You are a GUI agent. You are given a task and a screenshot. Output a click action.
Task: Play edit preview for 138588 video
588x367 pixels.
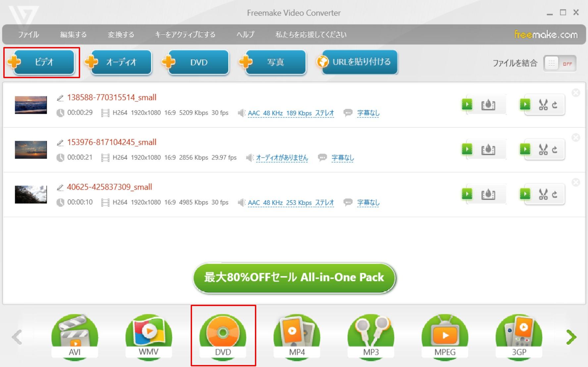tap(525, 105)
